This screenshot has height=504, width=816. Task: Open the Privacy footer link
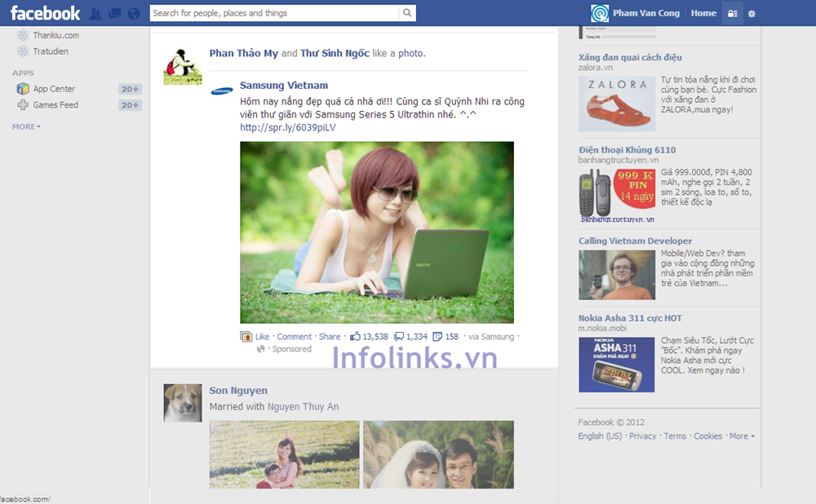643,435
